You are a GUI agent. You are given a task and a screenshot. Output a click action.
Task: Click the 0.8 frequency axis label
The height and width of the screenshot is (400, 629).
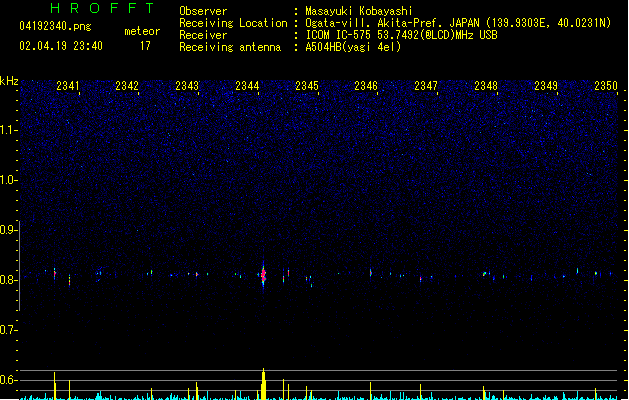tap(8, 280)
